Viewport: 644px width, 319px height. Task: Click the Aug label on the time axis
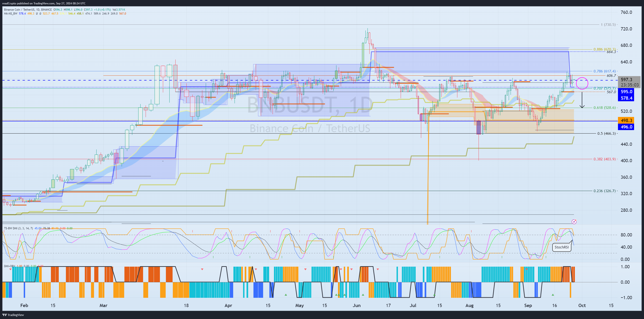pos(469,305)
